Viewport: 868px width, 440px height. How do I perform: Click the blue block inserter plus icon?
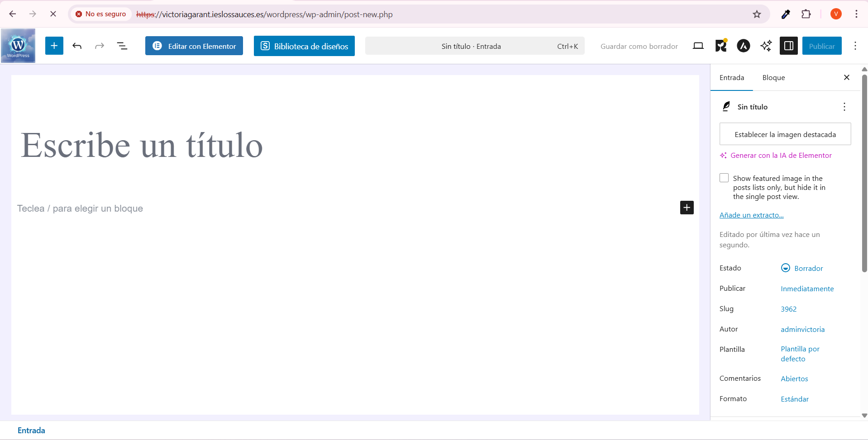pos(54,46)
